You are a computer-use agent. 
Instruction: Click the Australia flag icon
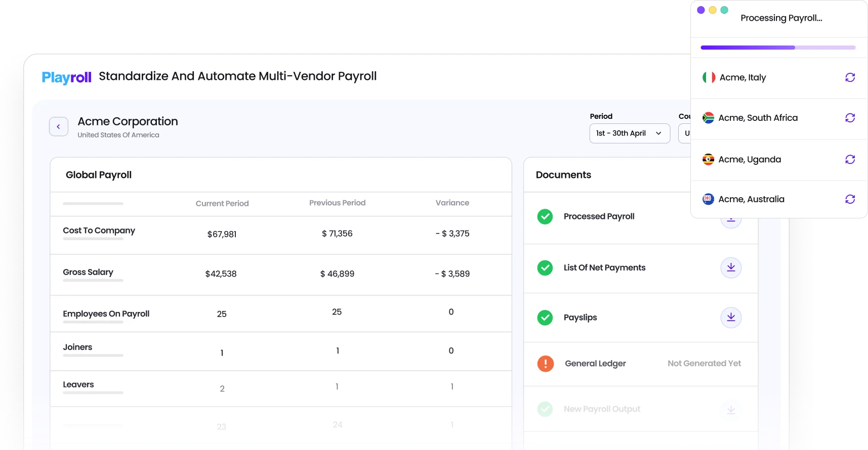tap(708, 199)
